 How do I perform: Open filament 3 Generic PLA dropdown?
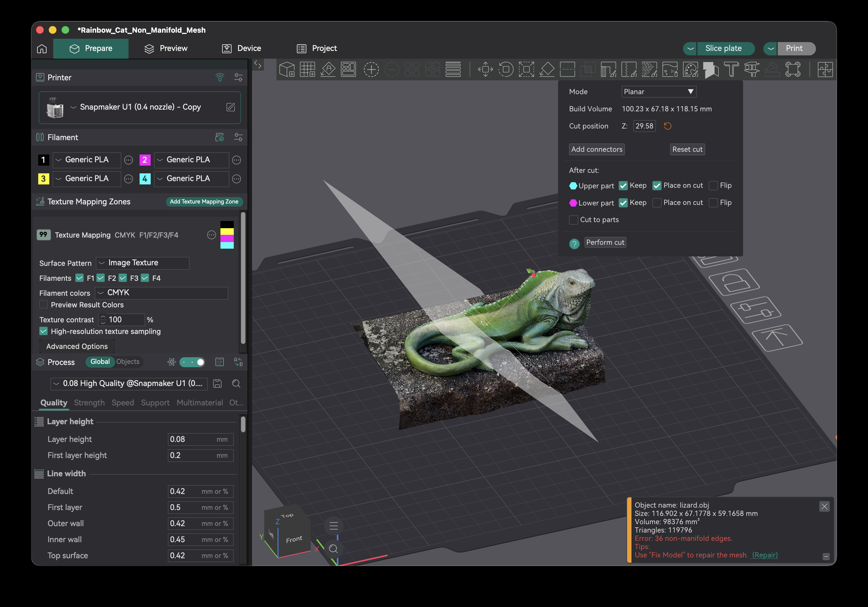click(x=87, y=179)
